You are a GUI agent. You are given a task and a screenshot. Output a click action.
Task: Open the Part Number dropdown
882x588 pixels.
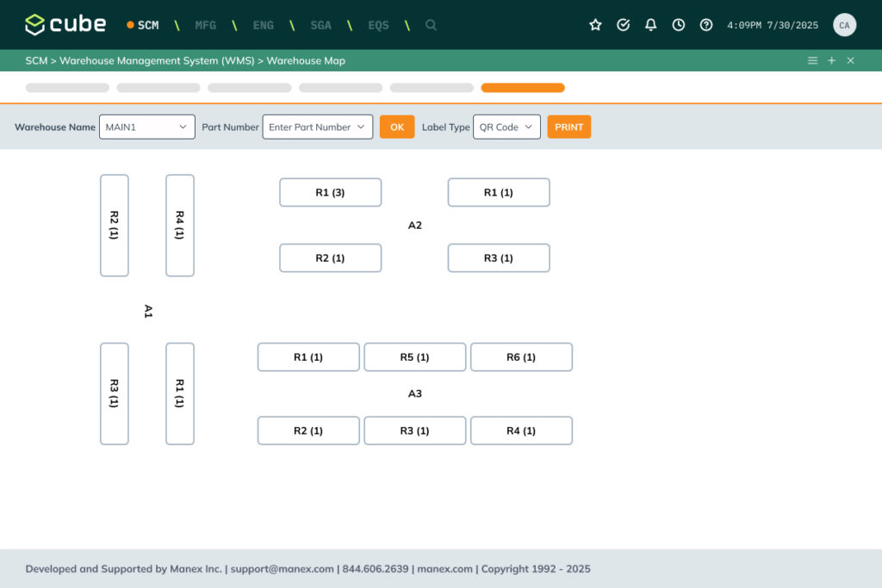click(318, 127)
